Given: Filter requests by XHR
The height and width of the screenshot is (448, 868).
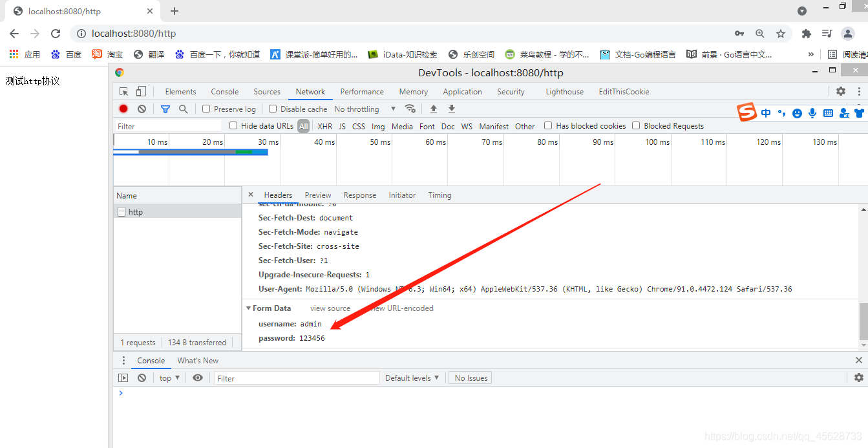Looking at the screenshot, I should tap(325, 126).
